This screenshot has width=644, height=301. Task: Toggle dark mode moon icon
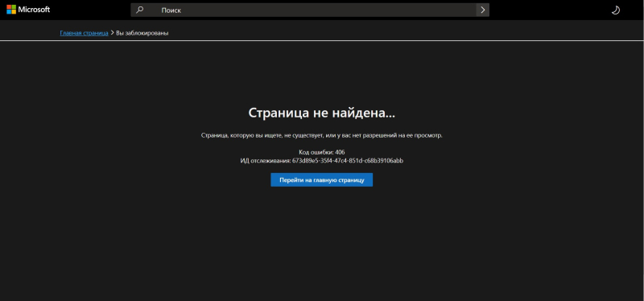615,10
